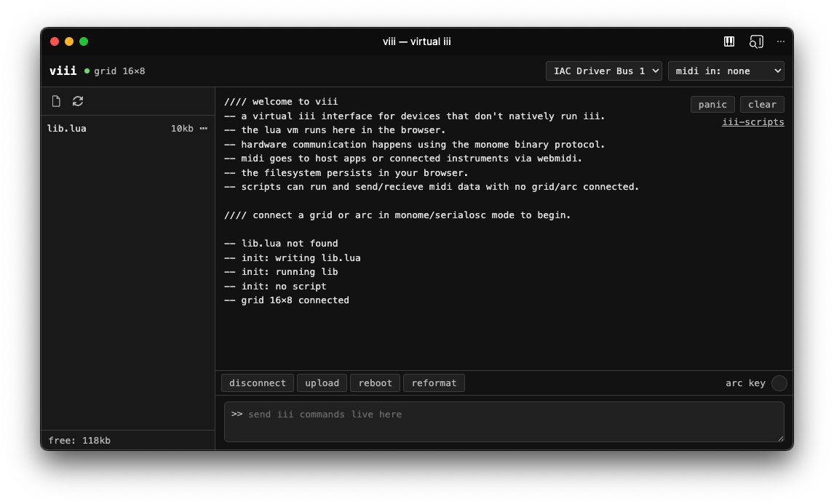Click the yellow macOS minimize button
This screenshot has width=834, height=504.
point(69,41)
